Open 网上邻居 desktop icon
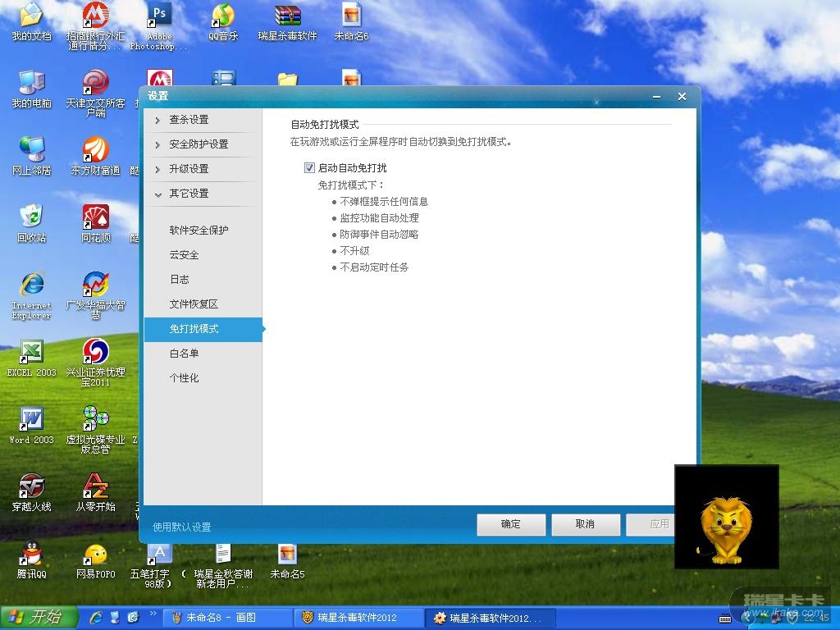This screenshot has width=840, height=630. 31,157
